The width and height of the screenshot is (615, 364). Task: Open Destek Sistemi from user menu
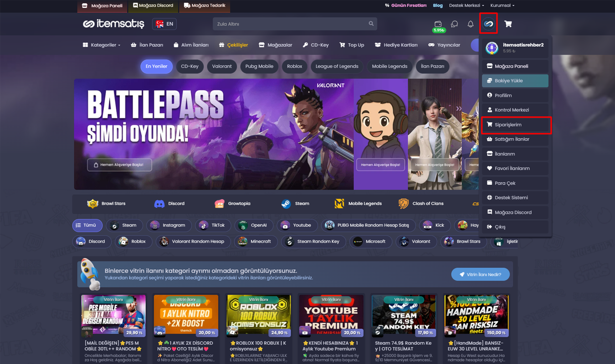pyautogui.click(x=515, y=197)
